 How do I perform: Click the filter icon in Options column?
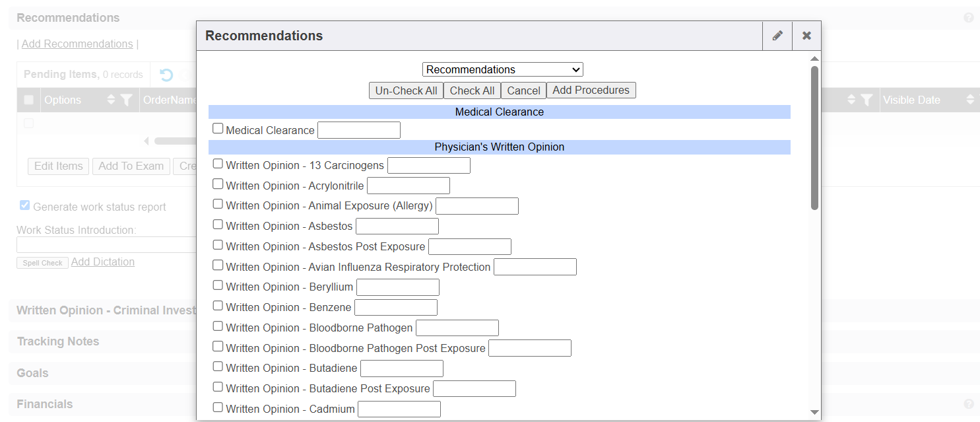[x=126, y=100]
